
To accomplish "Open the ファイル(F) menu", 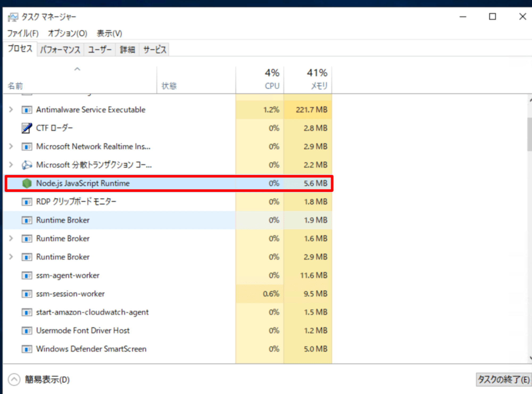I will click(23, 33).
